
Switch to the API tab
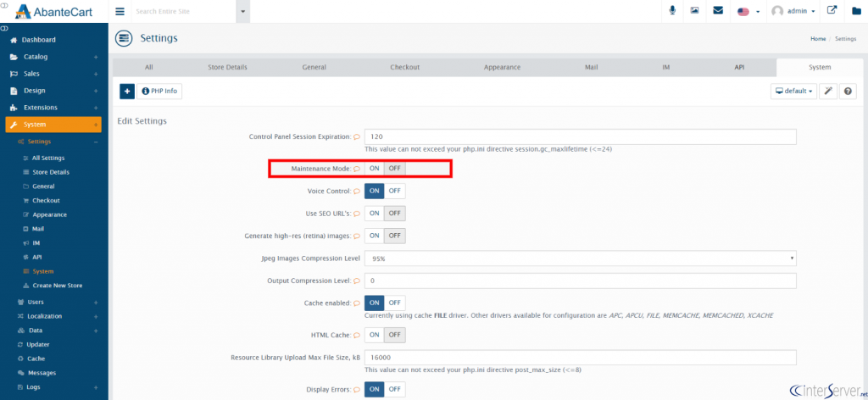(739, 67)
